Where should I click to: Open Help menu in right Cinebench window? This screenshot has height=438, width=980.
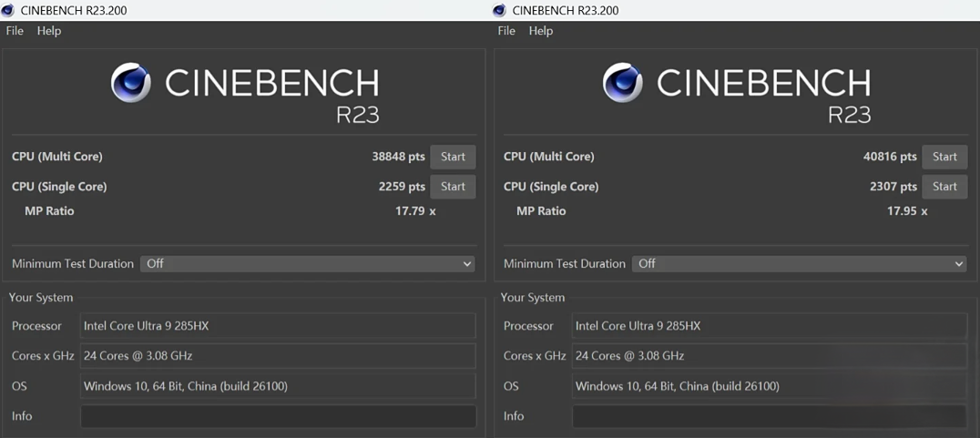pyautogui.click(x=541, y=31)
